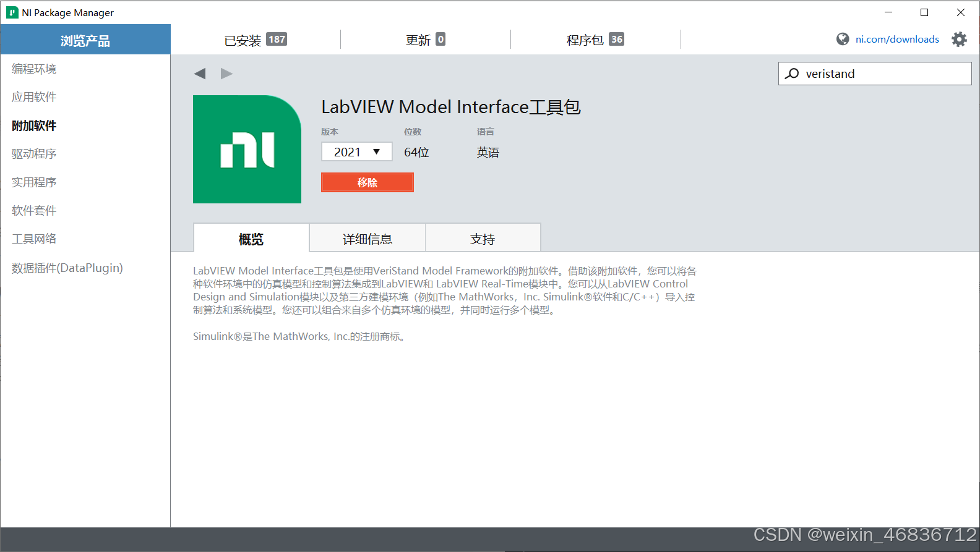This screenshot has width=980, height=552.
Task: Click the NI product logo thumbnail
Action: click(x=247, y=149)
